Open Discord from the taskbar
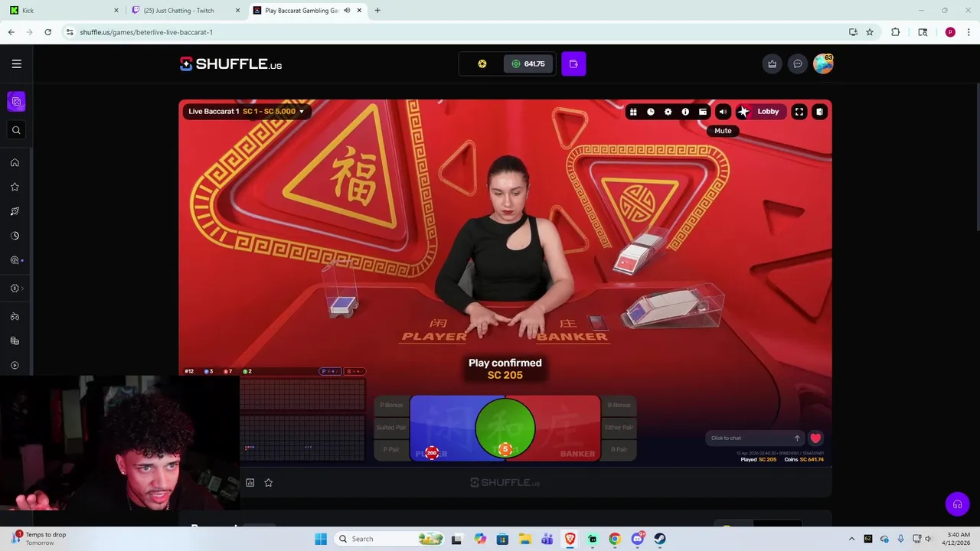Screen dimensions: 980x551 coord(638,539)
